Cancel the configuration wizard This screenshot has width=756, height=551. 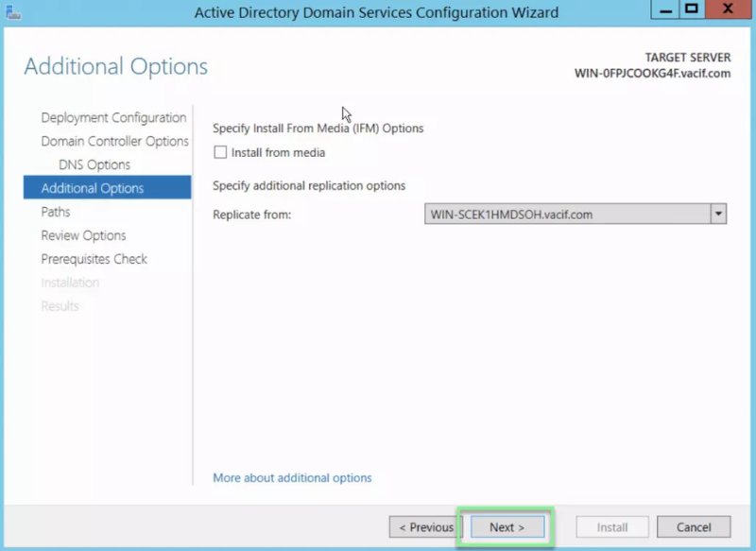694,526
